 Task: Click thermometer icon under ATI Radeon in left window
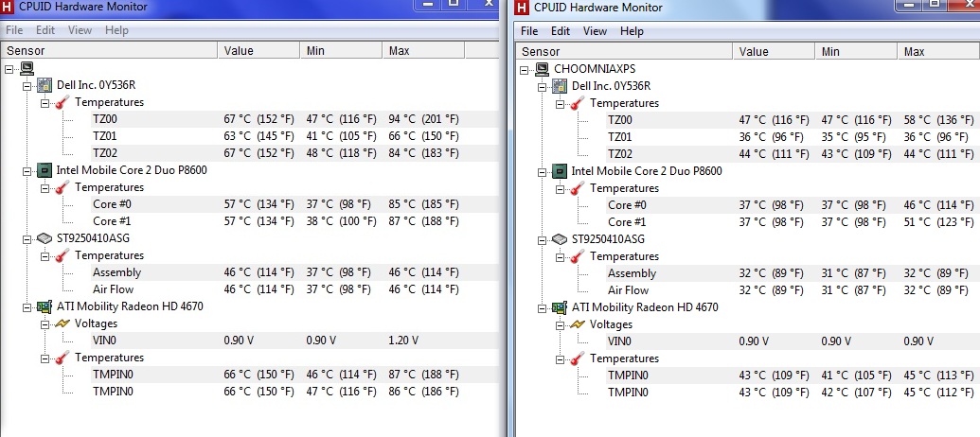pyautogui.click(x=62, y=358)
